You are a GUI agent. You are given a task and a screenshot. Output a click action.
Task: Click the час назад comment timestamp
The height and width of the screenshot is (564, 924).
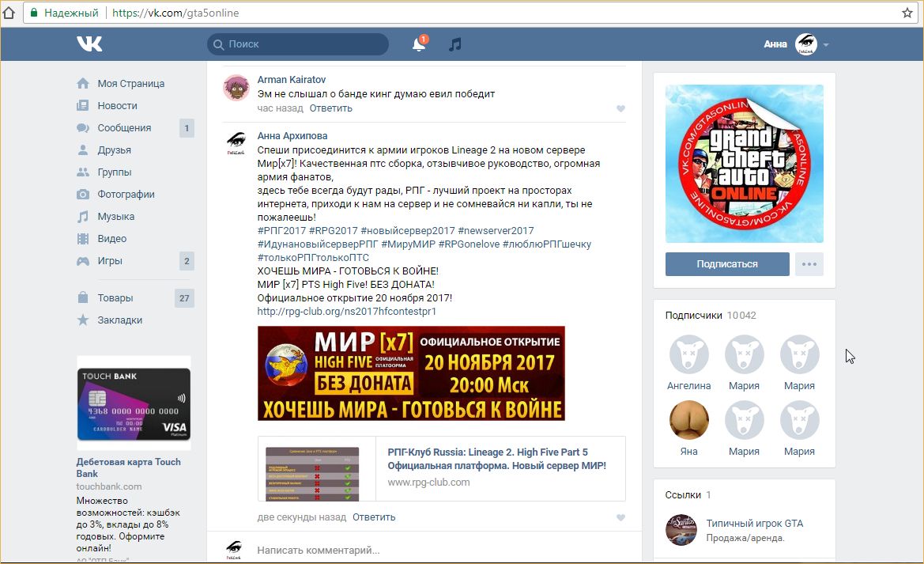coord(280,108)
